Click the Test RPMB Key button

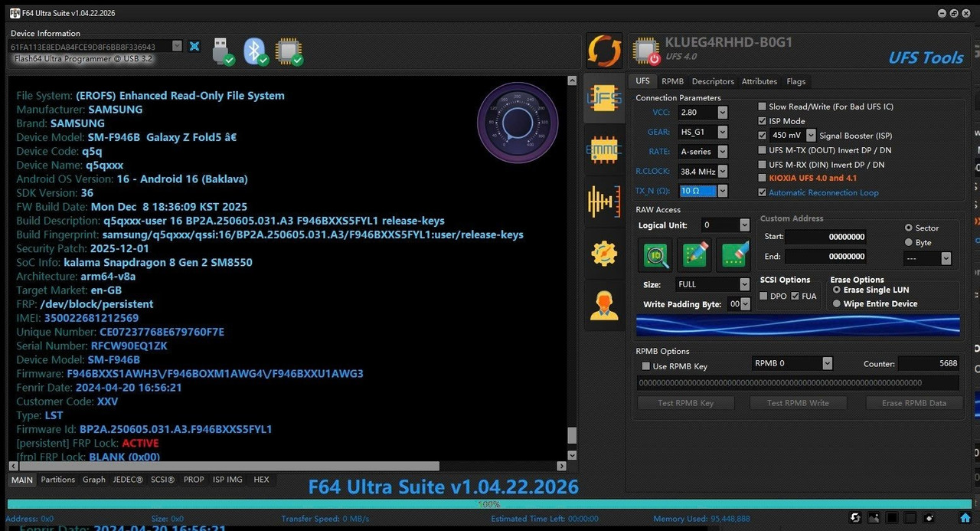tap(686, 403)
